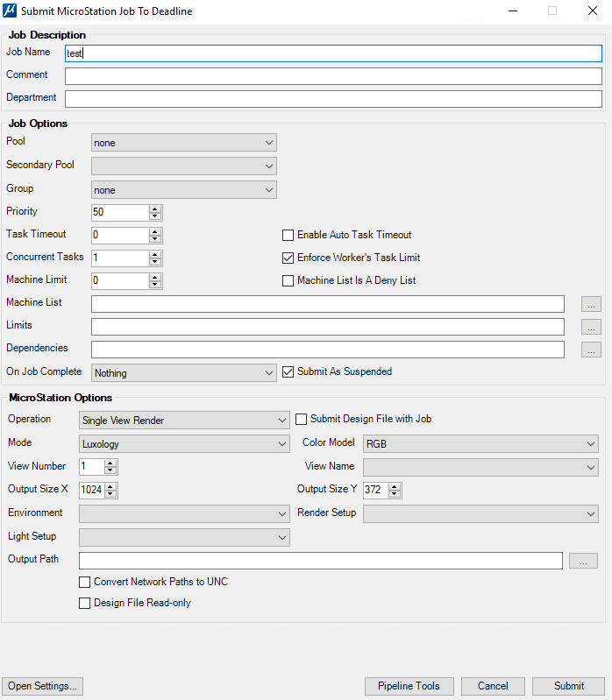Open the Color Model dropdown

[480, 444]
